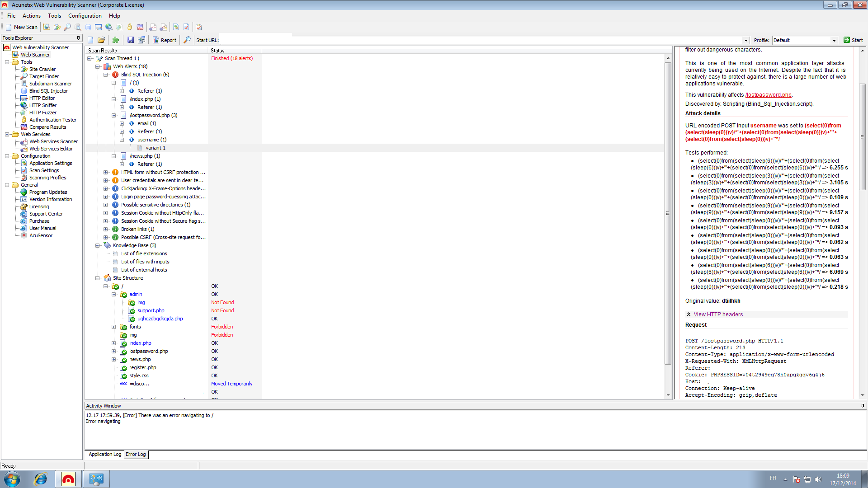Screen dimensions: 868x488
Task: Select the Site Crawler tool
Action: tap(42, 69)
